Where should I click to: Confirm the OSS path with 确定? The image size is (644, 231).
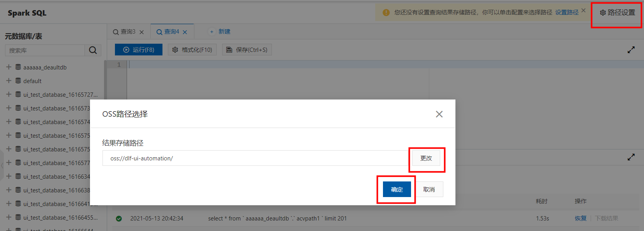397,189
